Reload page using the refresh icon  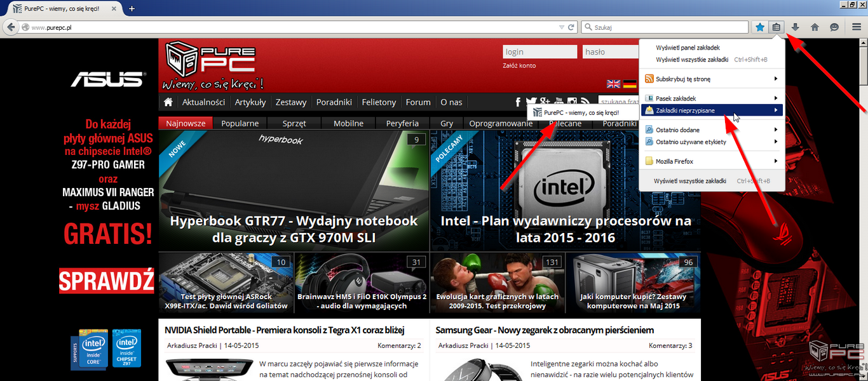(x=571, y=27)
